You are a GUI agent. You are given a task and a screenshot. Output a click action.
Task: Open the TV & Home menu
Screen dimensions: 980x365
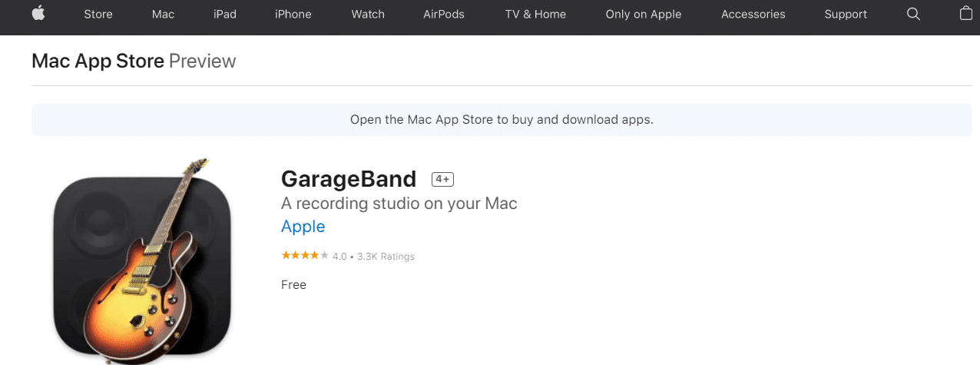[535, 14]
